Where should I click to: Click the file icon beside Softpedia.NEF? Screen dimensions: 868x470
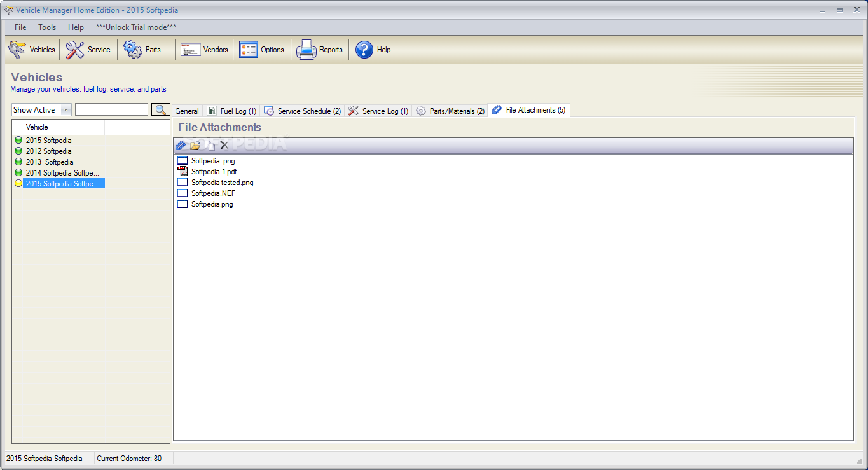183,193
